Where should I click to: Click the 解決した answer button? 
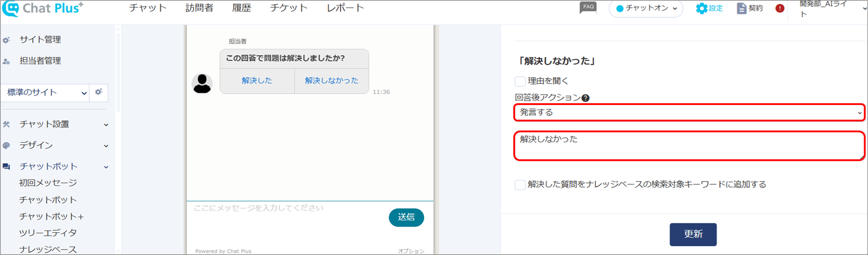257,81
